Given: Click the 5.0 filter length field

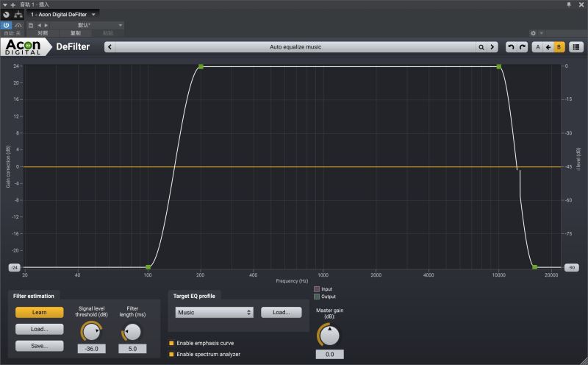Looking at the screenshot, I should click(132, 349).
